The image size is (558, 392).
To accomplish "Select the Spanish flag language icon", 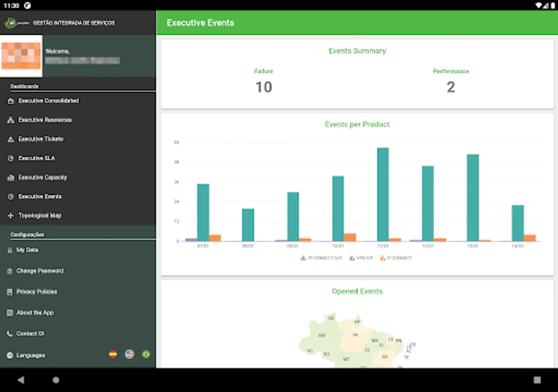I will [x=113, y=354].
